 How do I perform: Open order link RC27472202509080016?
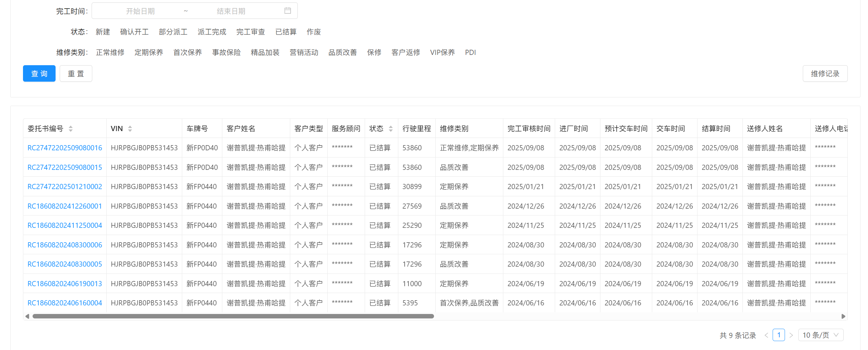[x=65, y=148]
